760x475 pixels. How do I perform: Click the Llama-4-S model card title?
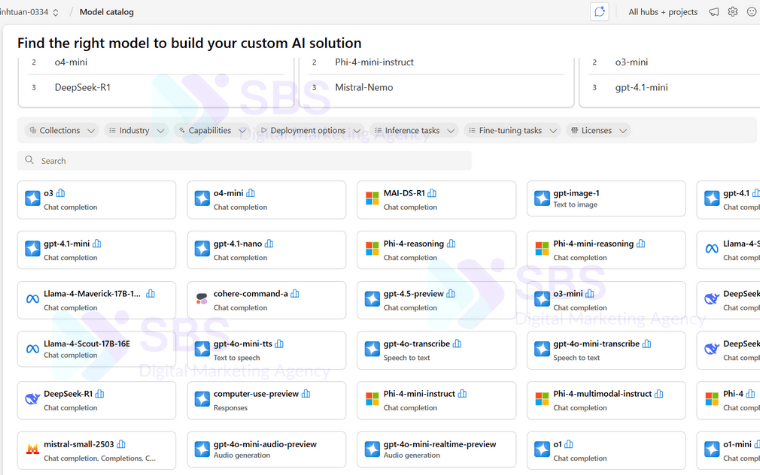point(741,243)
